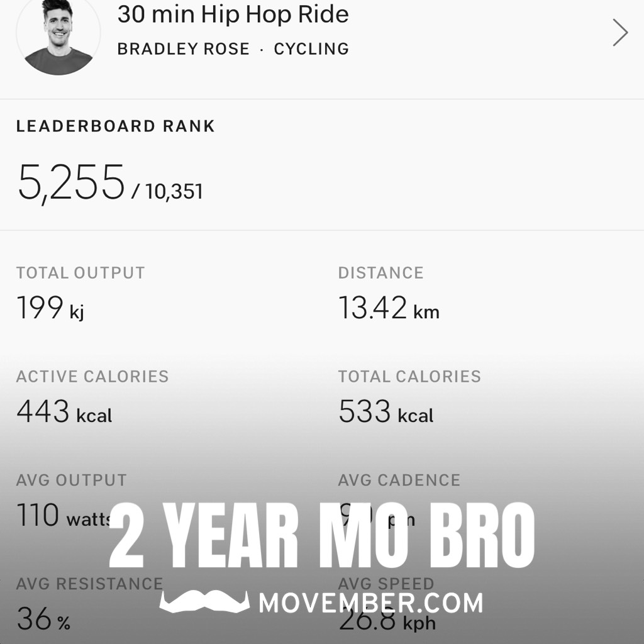Tap the Avg Cadence label
This screenshot has width=644, height=644.
click(399, 480)
